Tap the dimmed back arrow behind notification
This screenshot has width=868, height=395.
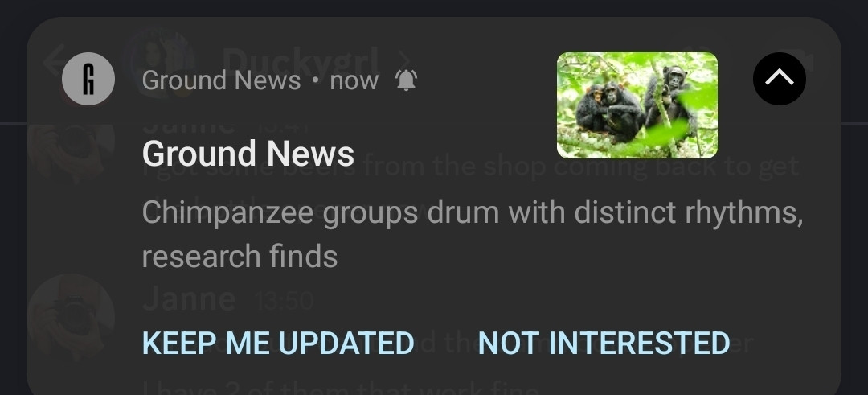tap(55, 61)
